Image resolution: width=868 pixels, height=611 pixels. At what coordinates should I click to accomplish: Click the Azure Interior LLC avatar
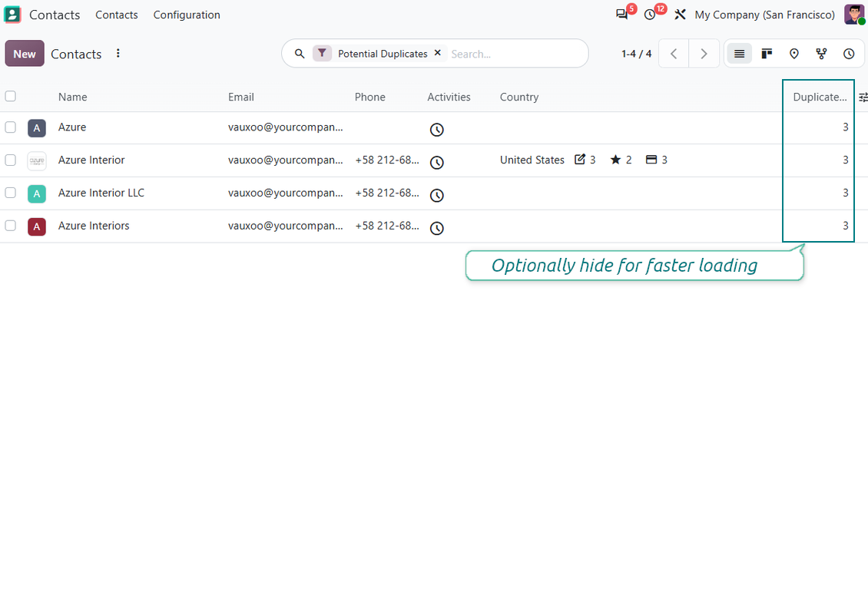(x=37, y=193)
